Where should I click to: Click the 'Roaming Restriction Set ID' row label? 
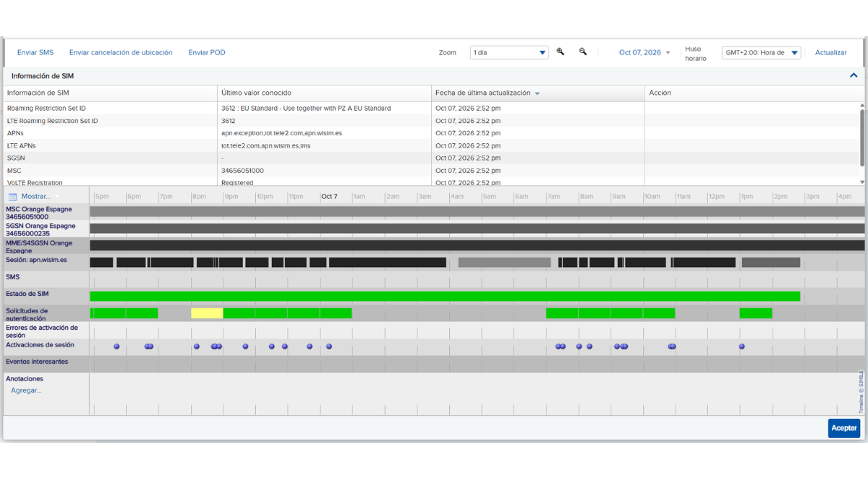(46, 109)
